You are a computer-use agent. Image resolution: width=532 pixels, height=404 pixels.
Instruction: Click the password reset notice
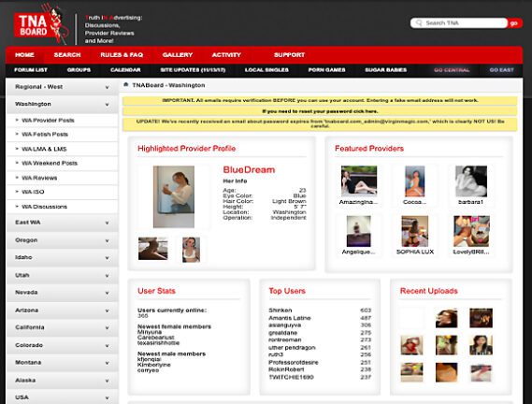(x=320, y=111)
